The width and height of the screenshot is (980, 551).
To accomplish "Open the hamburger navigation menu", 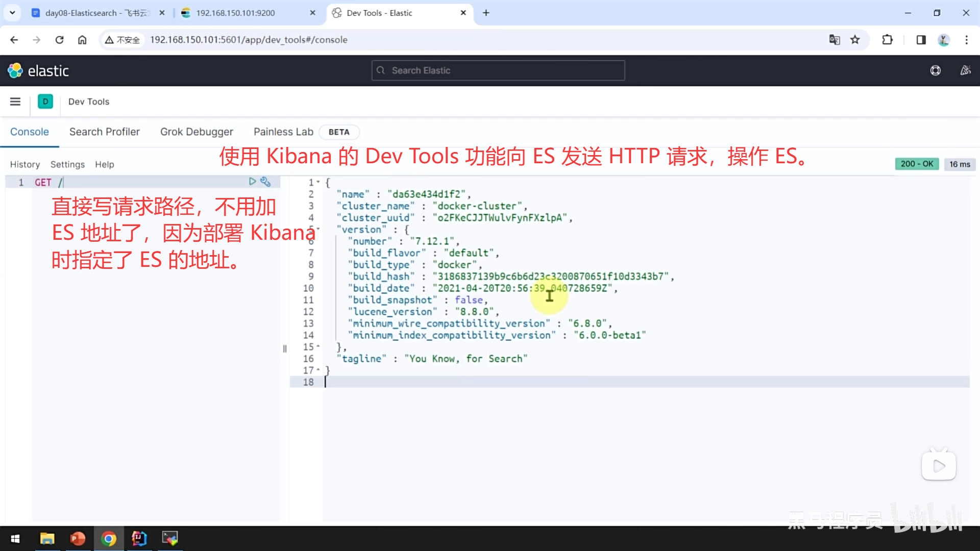I will click(x=15, y=102).
